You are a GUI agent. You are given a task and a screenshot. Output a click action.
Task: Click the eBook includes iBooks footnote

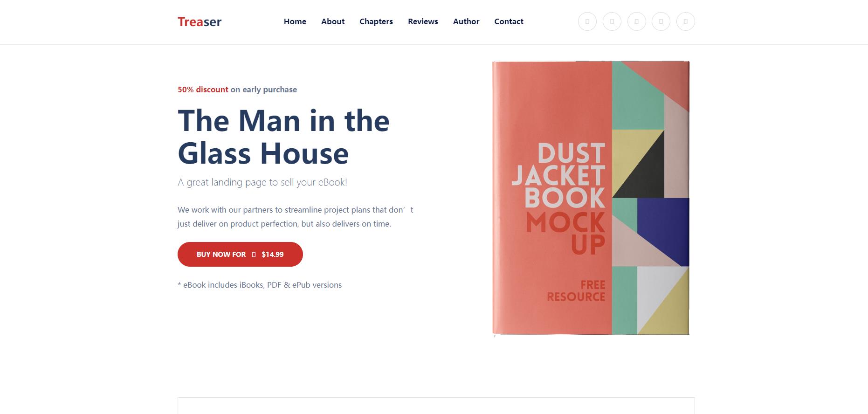260,285
